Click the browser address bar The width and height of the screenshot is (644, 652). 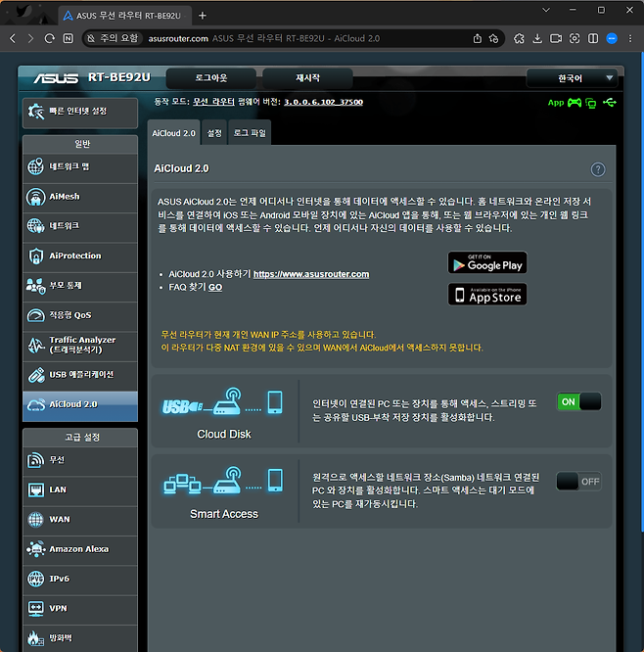click(x=294, y=38)
